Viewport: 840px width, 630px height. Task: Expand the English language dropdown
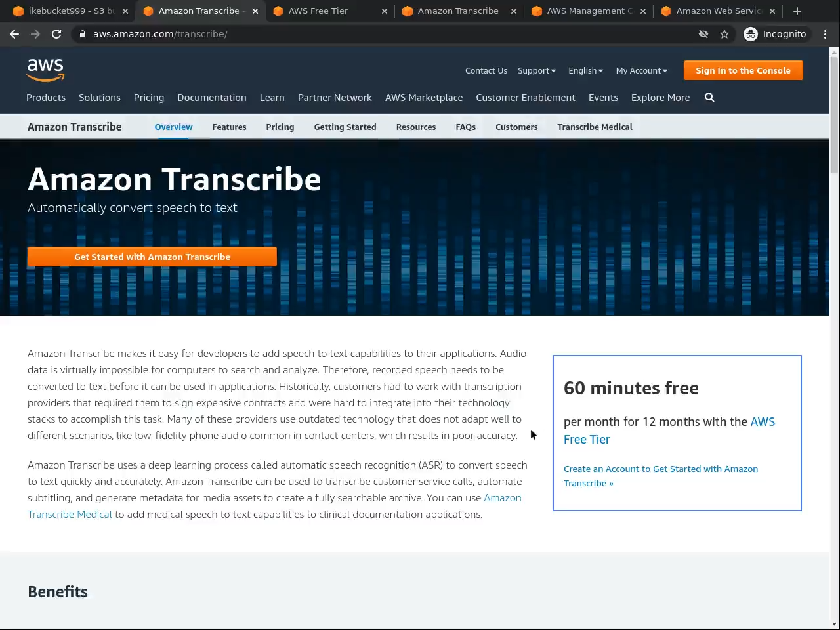(585, 71)
